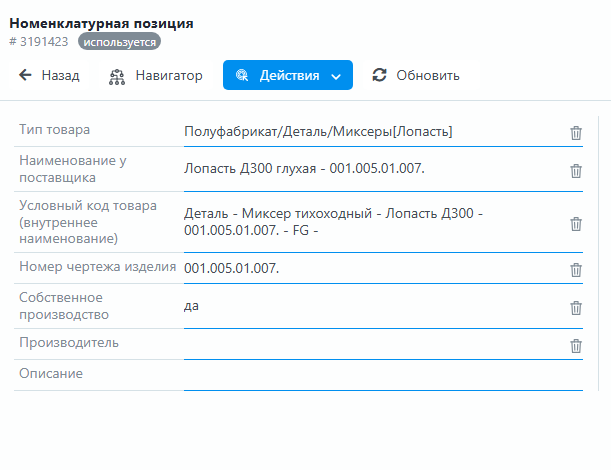The width and height of the screenshot is (611, 470).
Task: Click the item number # 3191423
Action: pos(40,42)
